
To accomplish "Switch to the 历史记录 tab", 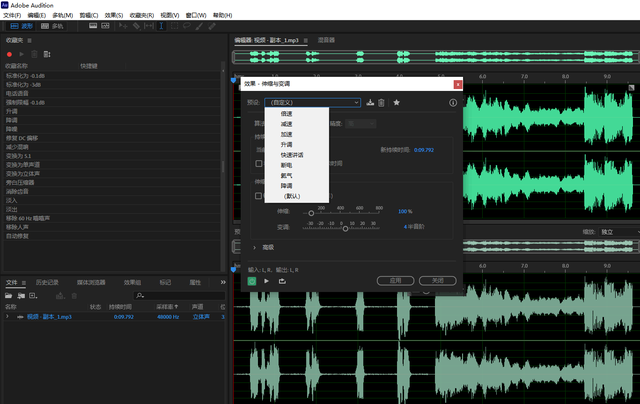I will 47,282.
